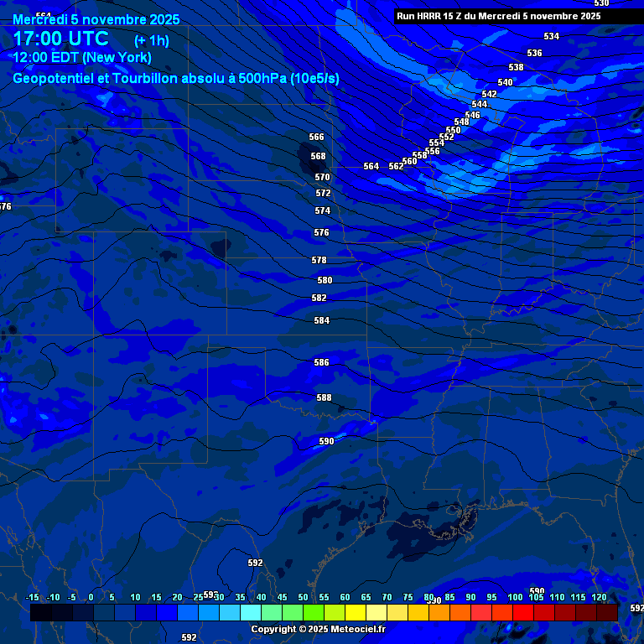The height and width of the screenshot is (644, 644).
Task: Click the yellow swatch labeled 65 in legend
Action: pos(376,613)
